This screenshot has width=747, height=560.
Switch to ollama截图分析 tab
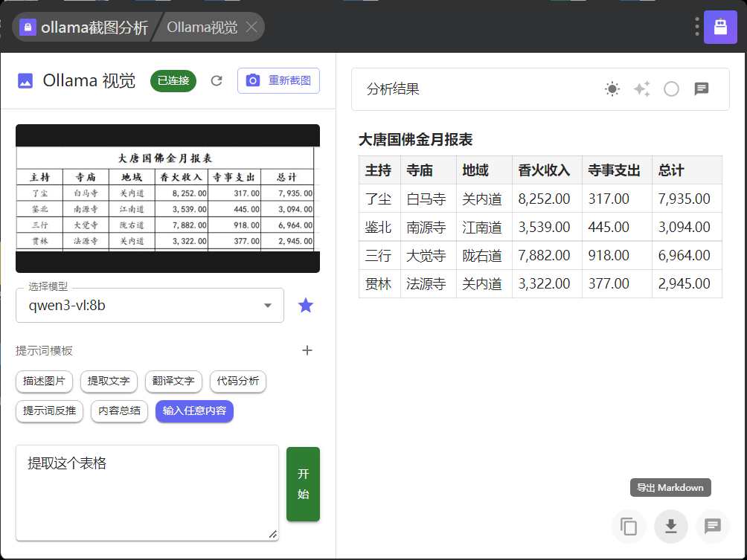[x=84, y=28]
